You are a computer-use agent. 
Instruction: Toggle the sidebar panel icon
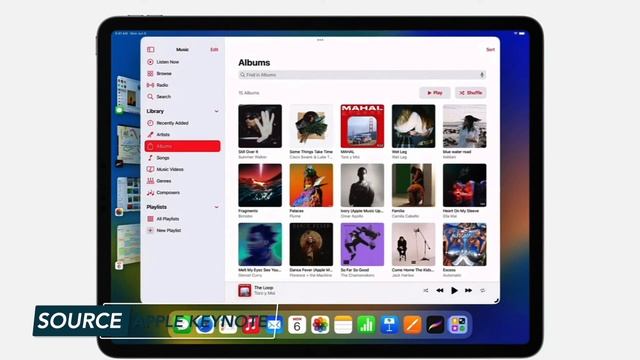point(151,49)
